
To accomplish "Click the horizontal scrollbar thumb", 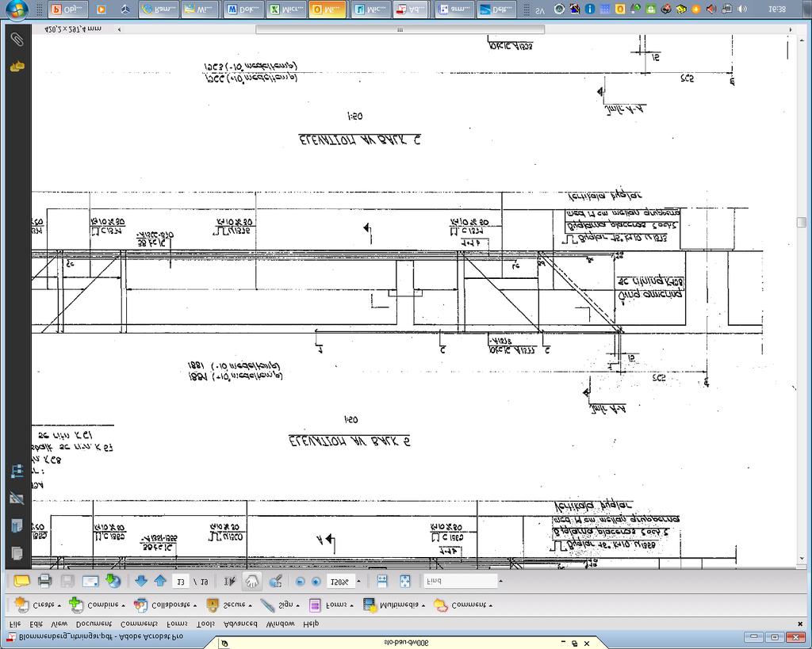I will tap(400, 29).
